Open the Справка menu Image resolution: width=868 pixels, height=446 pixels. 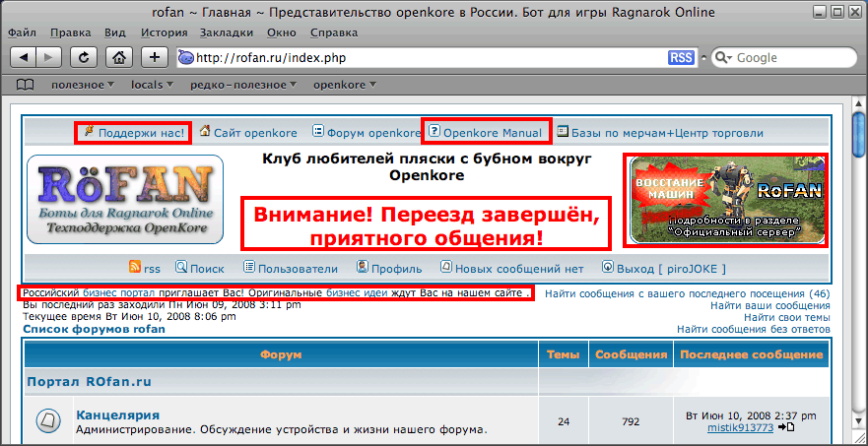[334, 32]
